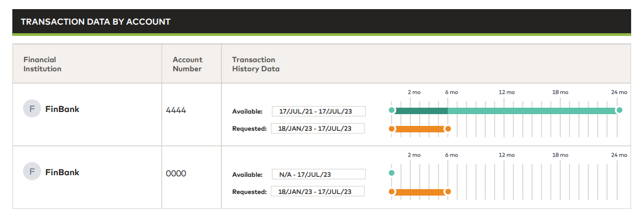Viewport: 644px width, 217px height.
Task: Click the account number 0000
Action: pyautogui.click(x=176, y=174)
